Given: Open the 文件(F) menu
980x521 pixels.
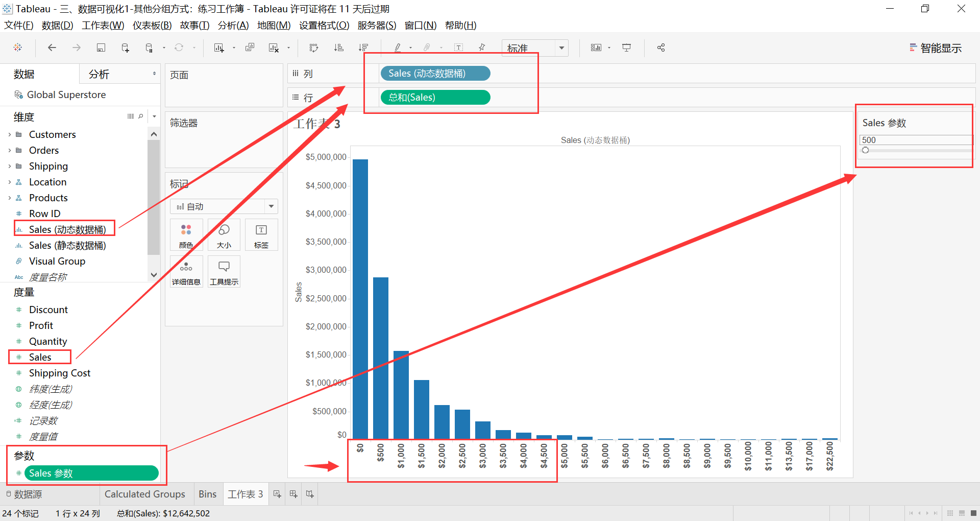Looking at the screenshot, I should click(19, 25).
